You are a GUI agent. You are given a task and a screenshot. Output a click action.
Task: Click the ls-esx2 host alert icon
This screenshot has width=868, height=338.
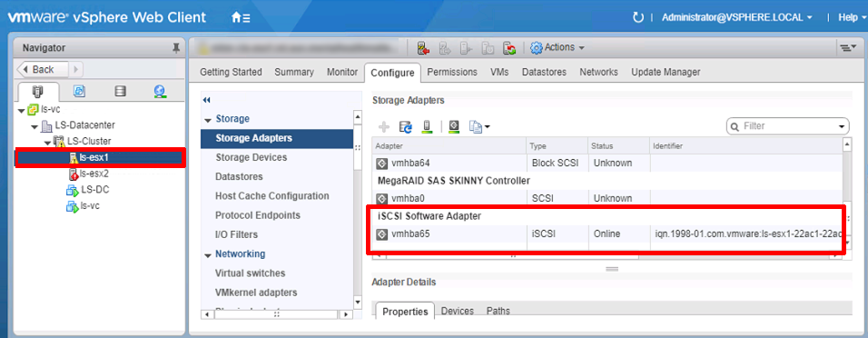pyautogui.click(x=74, y=174)
